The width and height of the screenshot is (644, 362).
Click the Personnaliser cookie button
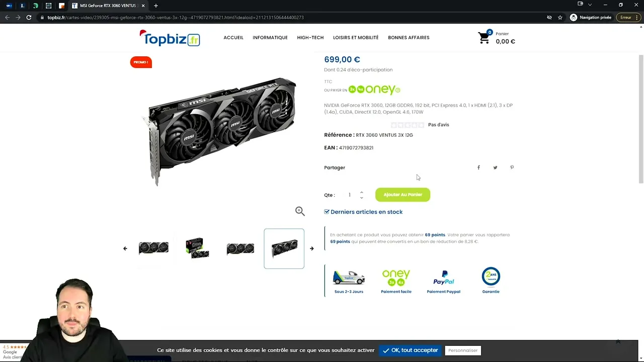pyautogui.click(x=463, y=350)
